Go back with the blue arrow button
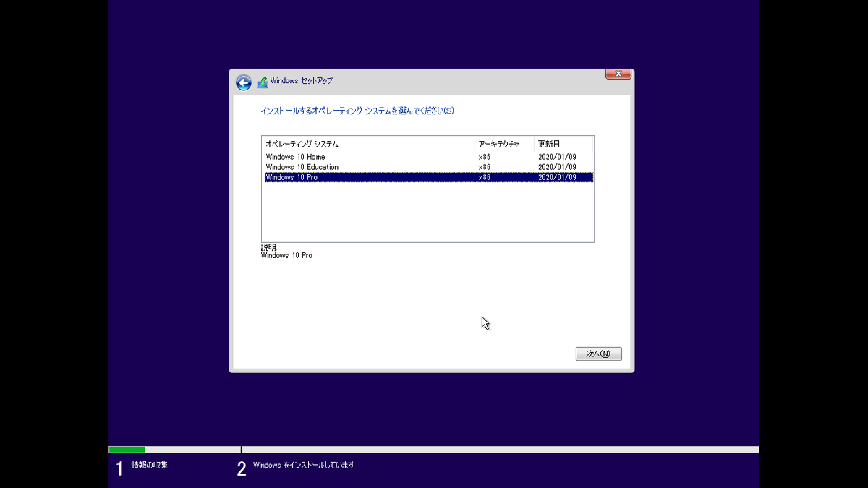This screenshot has width=868, height=488. [244, 82]
